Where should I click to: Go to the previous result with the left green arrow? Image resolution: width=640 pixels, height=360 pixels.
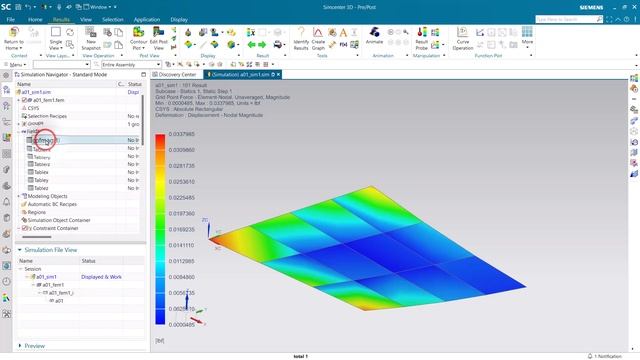coord(251,44)
